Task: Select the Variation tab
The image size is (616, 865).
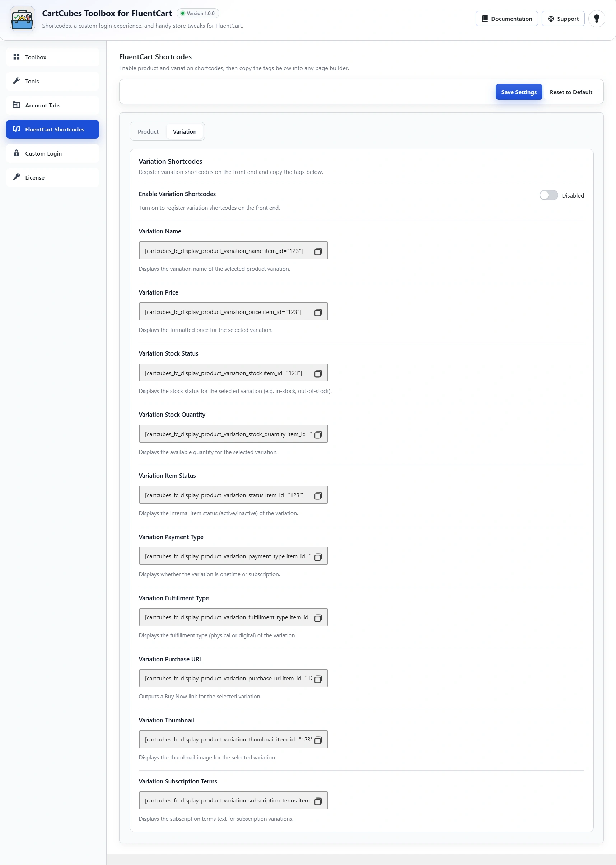Action: pos(185,131)
